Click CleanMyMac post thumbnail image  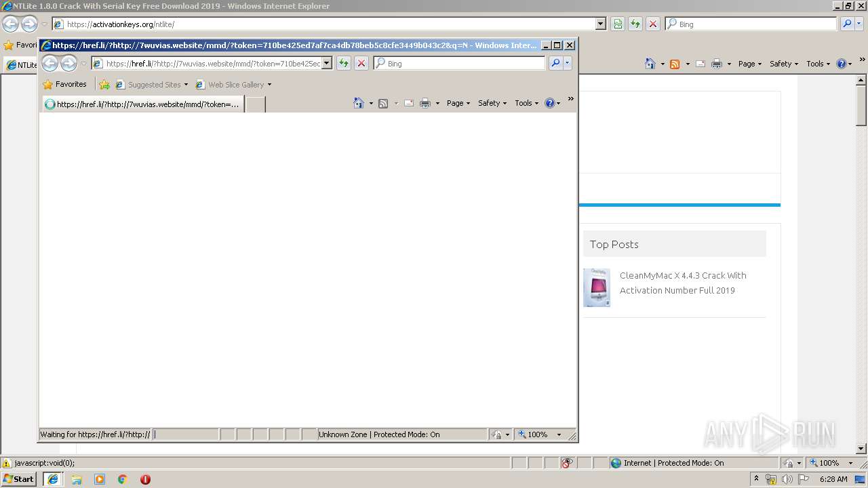[x=597, y=287]
